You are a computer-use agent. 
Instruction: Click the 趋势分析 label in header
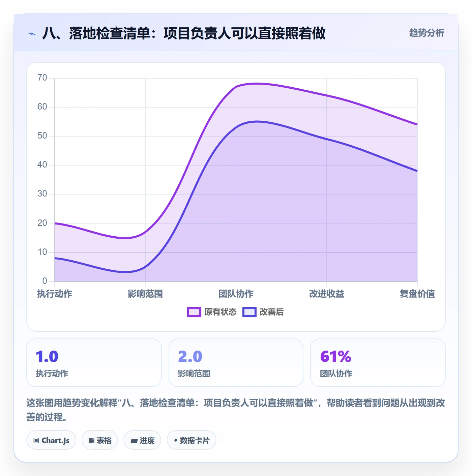(427, 33)
